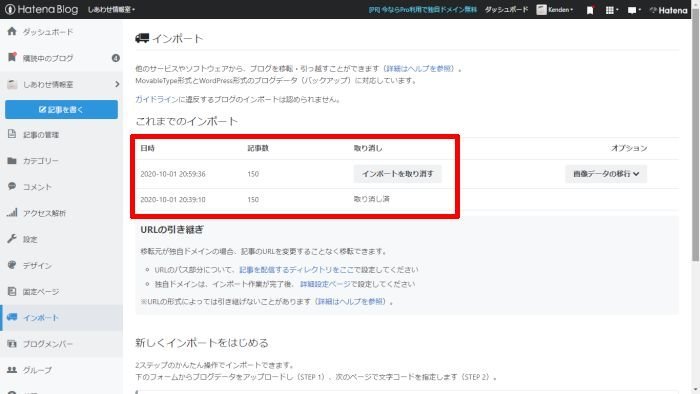Click the date 2020-10-01 20:39:10
The height and width of the screenshot is (394, 700).
[173, 199]
